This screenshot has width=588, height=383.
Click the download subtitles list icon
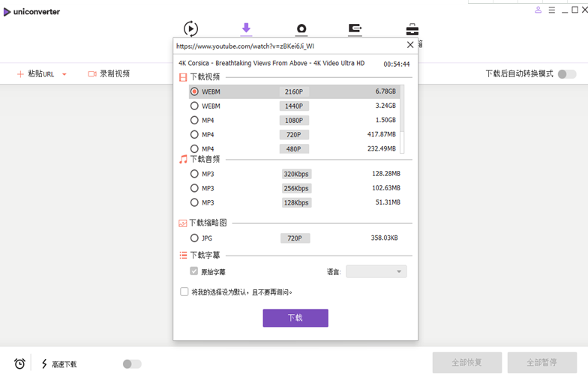(183, 255)
